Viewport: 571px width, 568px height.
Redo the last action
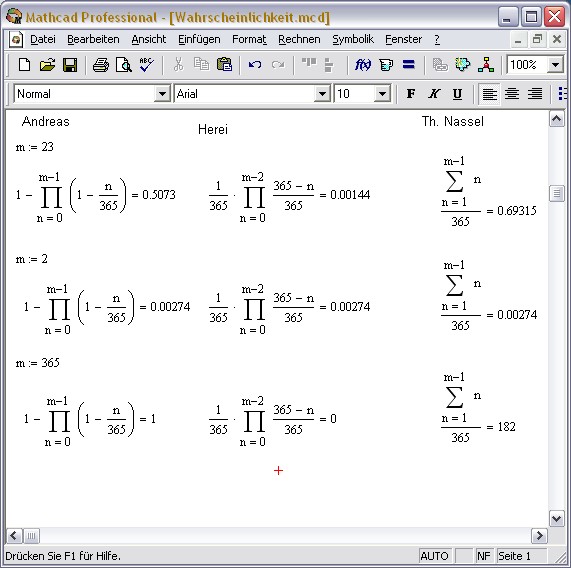(x=278, y=65)
